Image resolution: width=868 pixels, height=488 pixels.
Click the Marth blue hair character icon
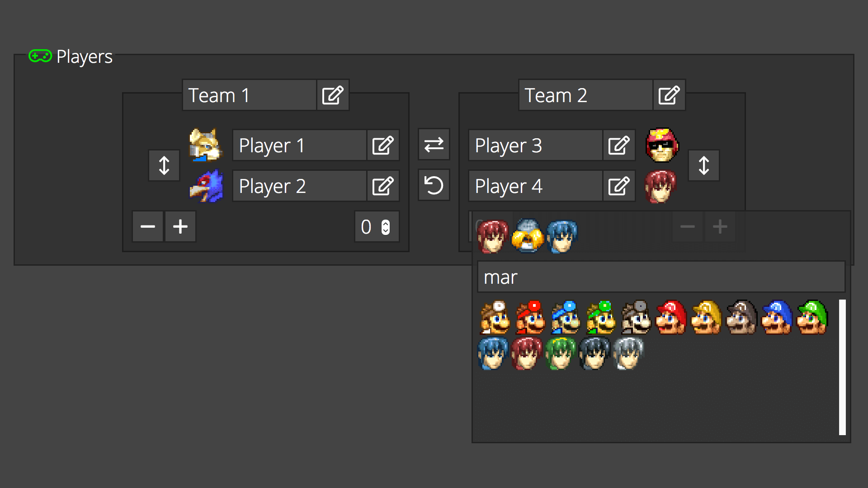coord(494,353)
